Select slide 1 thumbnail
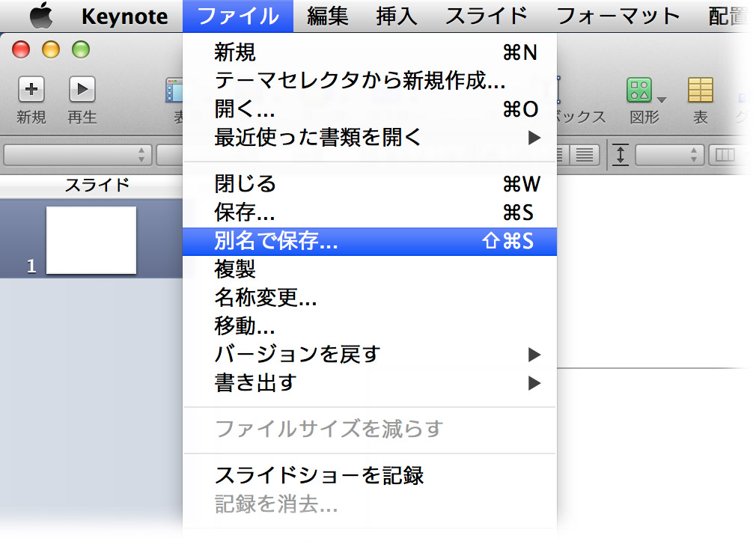The image size is (756, 544). (91, 240)
